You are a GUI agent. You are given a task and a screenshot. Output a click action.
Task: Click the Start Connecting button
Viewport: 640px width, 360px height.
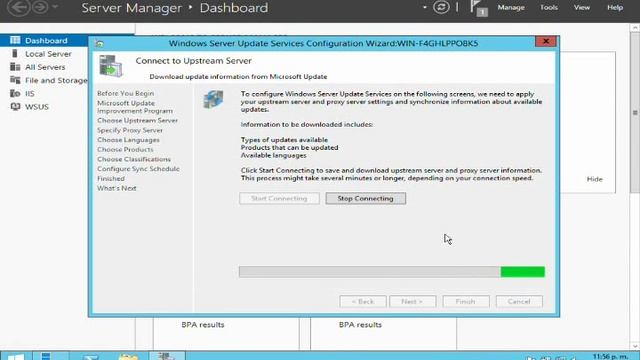pos(279,198)
